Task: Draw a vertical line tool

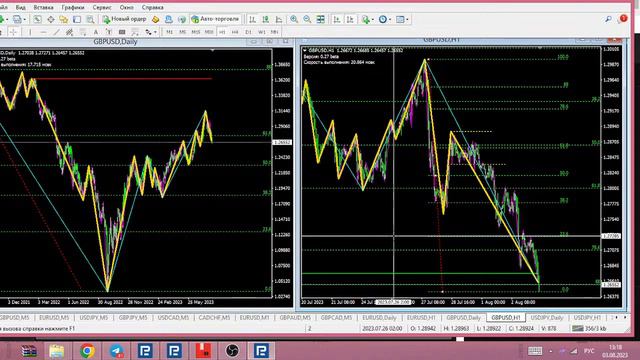Action: (30, 32)
